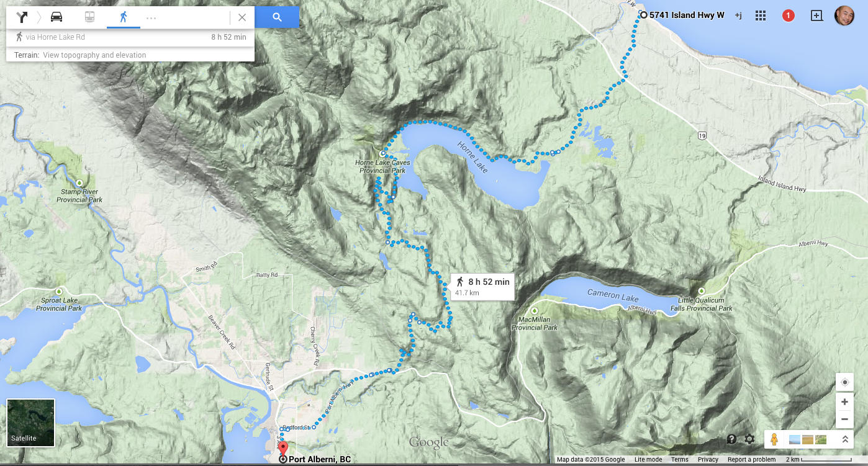868x466 pixels.
Task: Click the blue search magnifier button
Action: tap(277, 17)
